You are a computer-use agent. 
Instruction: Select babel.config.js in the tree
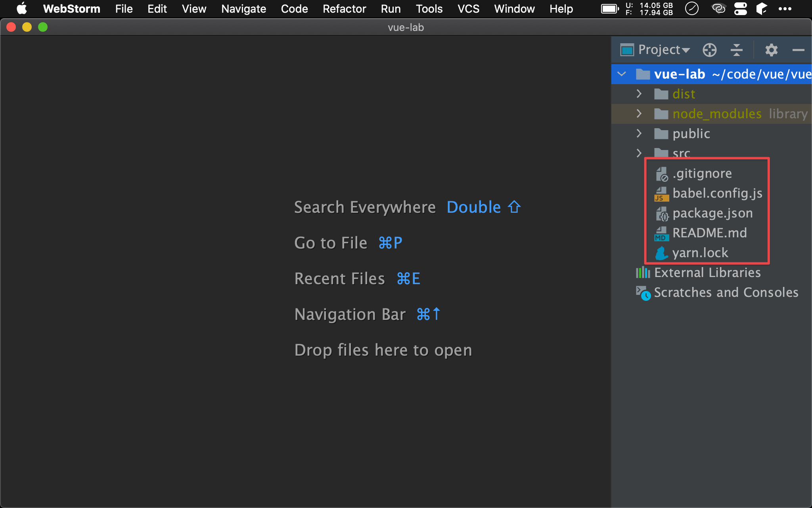click(x=717, y=193)
